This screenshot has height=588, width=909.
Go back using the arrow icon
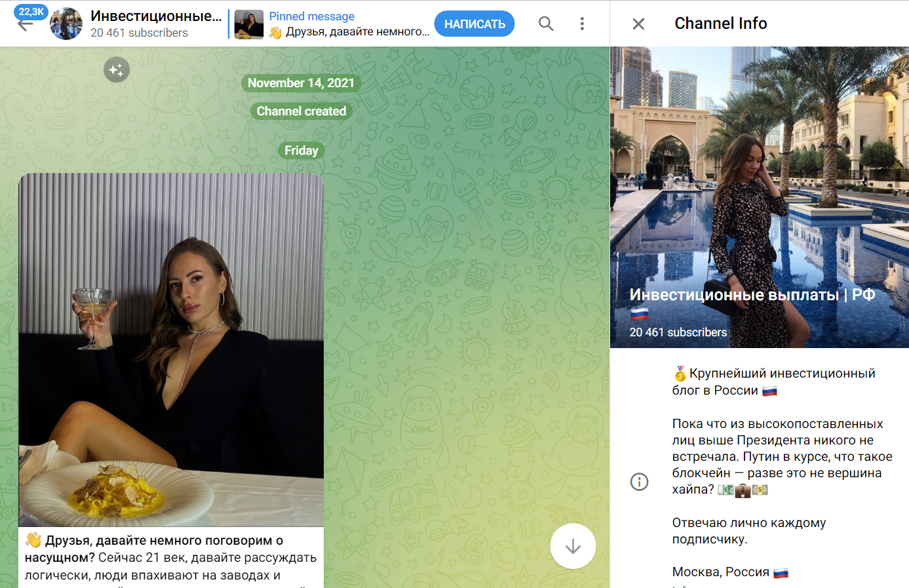[x=25, y=25]
